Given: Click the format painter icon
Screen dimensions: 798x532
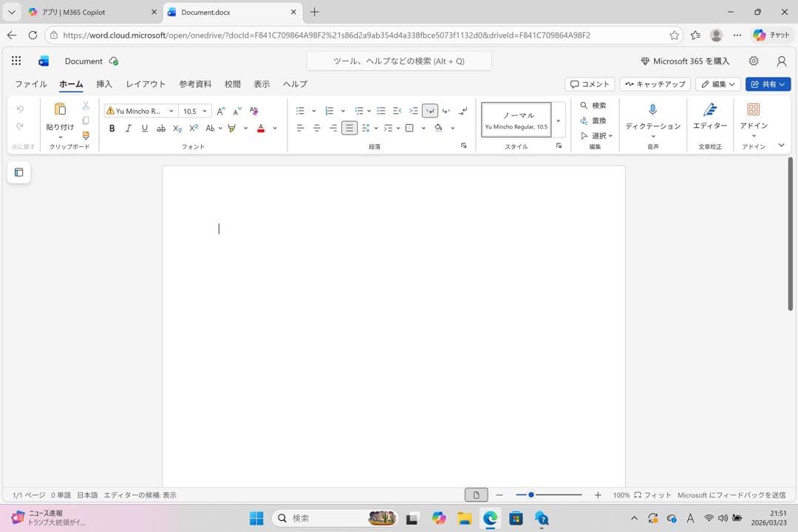Looking at the screenshot, I should point(86,135).
